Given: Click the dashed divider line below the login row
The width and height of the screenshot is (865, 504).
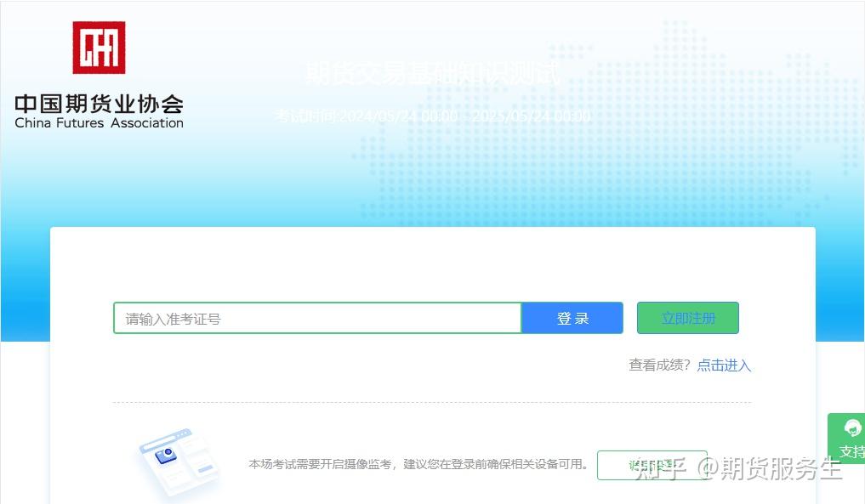Looking at the screenshot, I should [432, 400].
